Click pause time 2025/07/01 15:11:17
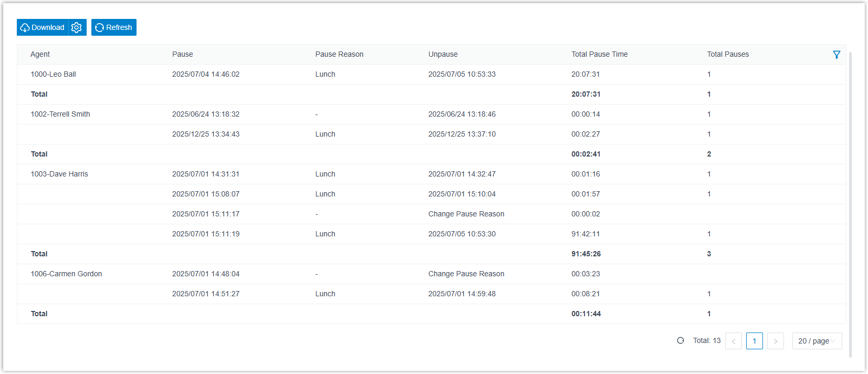The height and width of the screenshot is (374, 868). (206, 214)
